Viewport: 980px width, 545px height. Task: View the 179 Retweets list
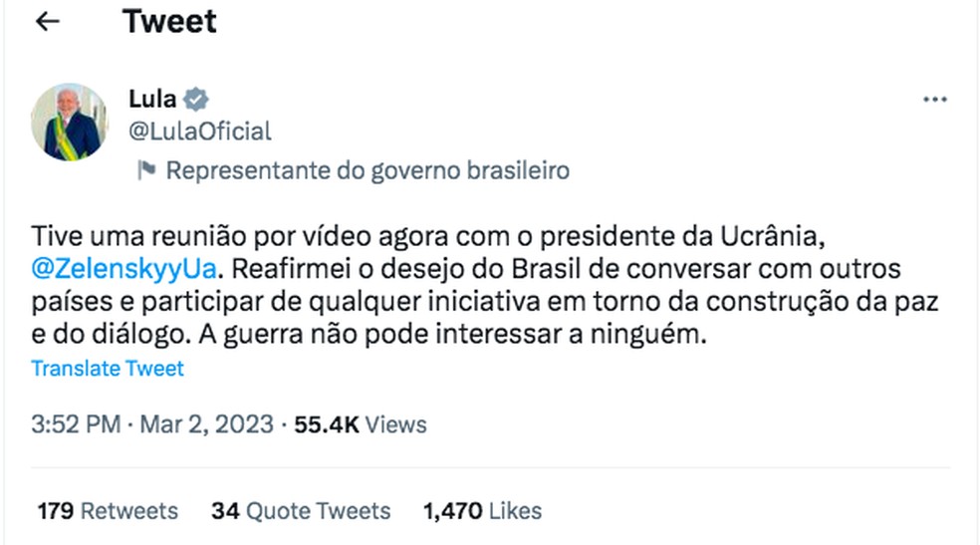(x=108, y=511)
